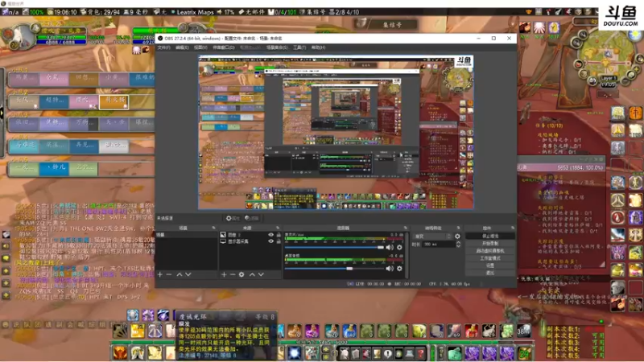Viewport: 644px width, 362px height.
Task: Maximize the OBS window
Action: click(493, 38)
